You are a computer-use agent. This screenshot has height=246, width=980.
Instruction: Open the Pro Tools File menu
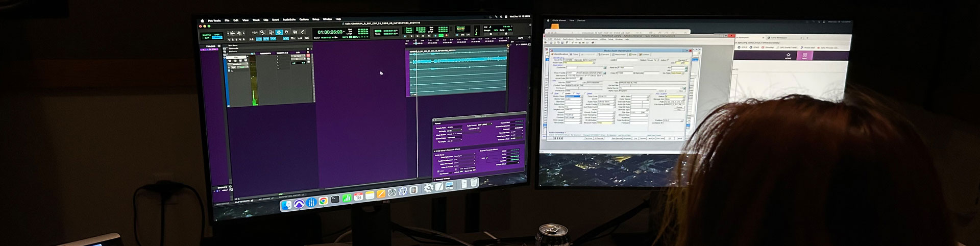tap(227, 20)
